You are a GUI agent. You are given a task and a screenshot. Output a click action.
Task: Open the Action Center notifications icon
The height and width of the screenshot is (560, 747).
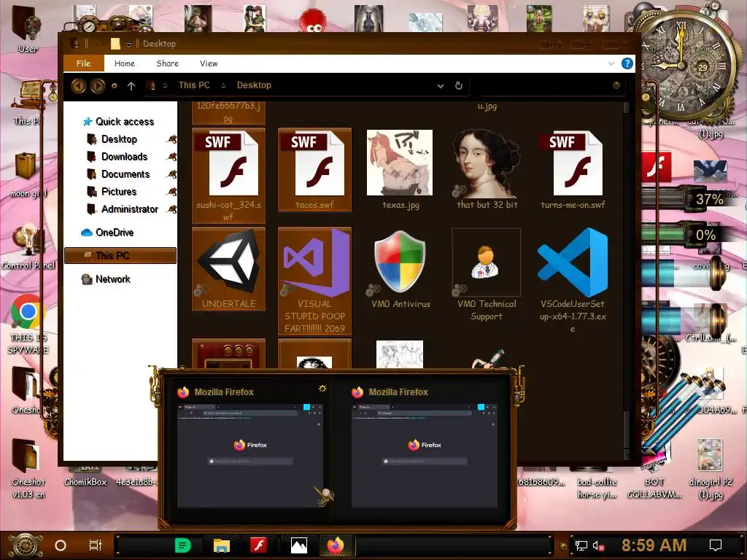click(x=716, y=545)
